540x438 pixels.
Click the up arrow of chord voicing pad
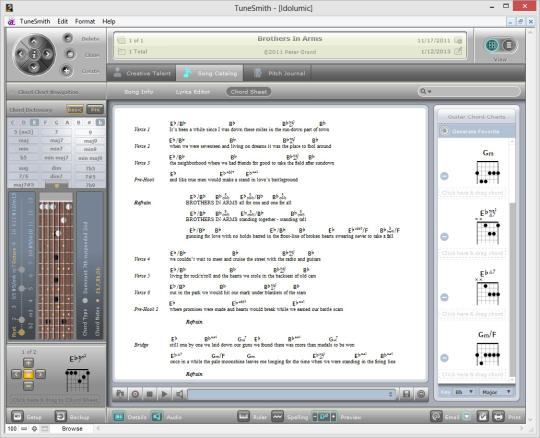pyautogui.click(x=28, y=362)
